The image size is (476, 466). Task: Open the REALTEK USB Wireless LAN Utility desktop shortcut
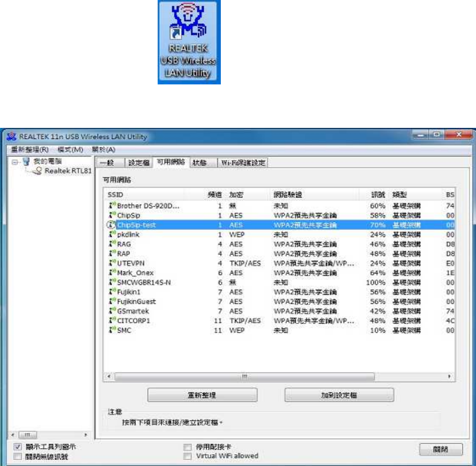pos(189,42)
